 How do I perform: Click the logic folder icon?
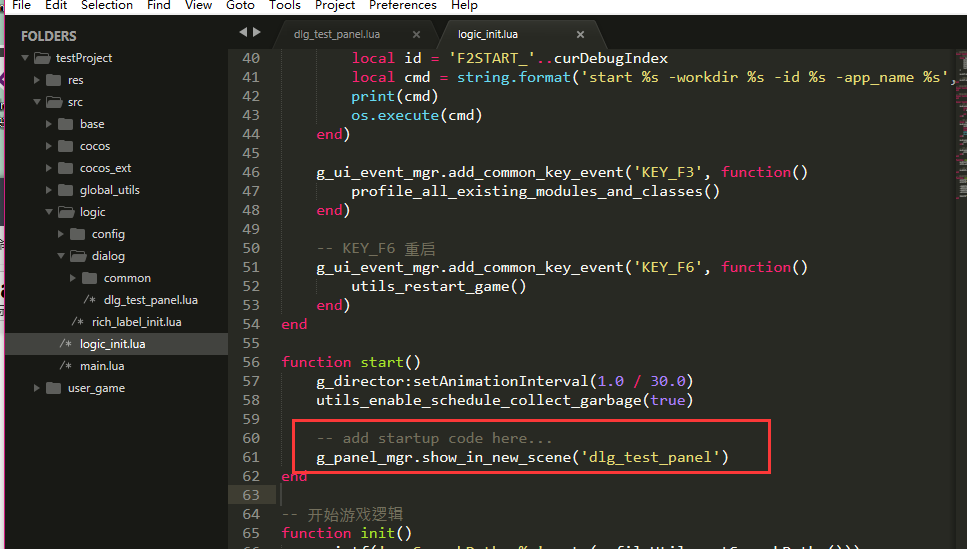(66, 212)
